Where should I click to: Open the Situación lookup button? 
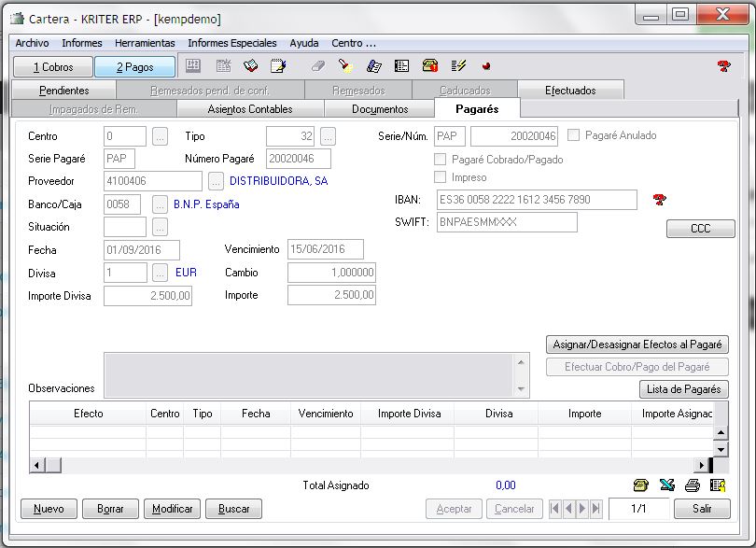point(161,227)
